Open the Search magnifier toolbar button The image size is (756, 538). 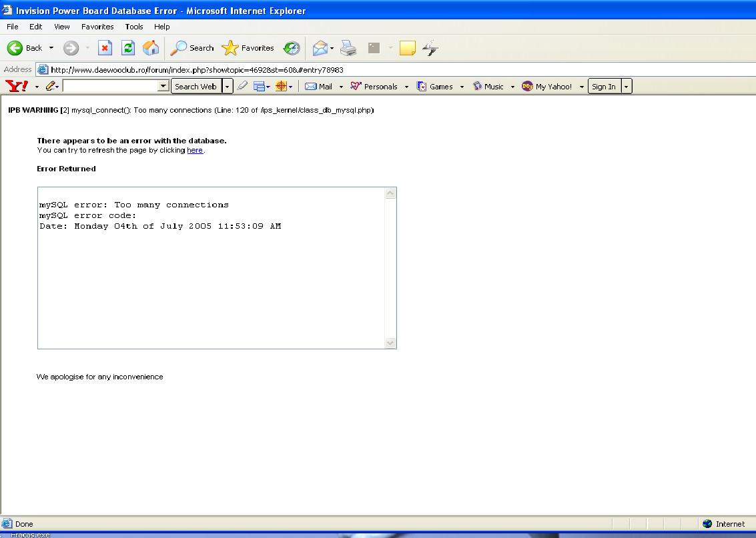(192, 48)
